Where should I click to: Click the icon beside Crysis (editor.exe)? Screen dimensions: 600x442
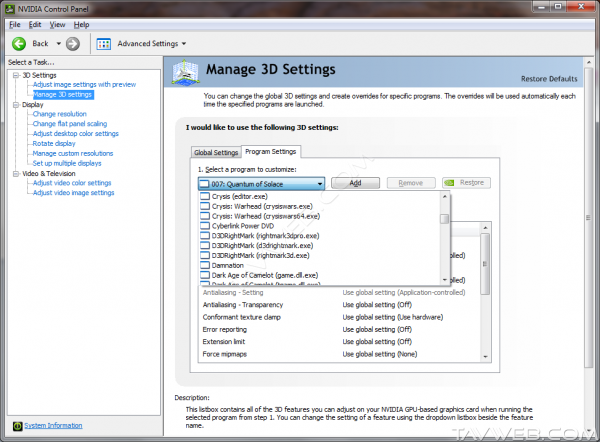[205, 196]
